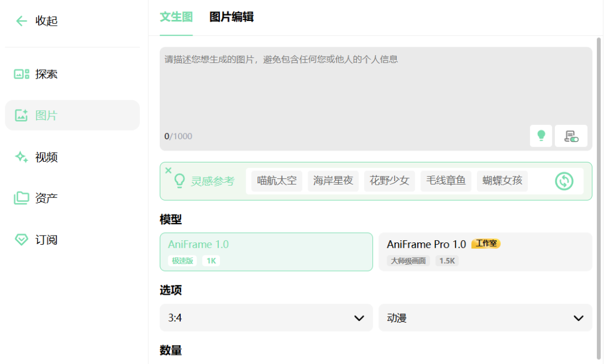Open the 视频 menu item
The height and width of the screenshot is (364, 614).
(x=72, y=157)
